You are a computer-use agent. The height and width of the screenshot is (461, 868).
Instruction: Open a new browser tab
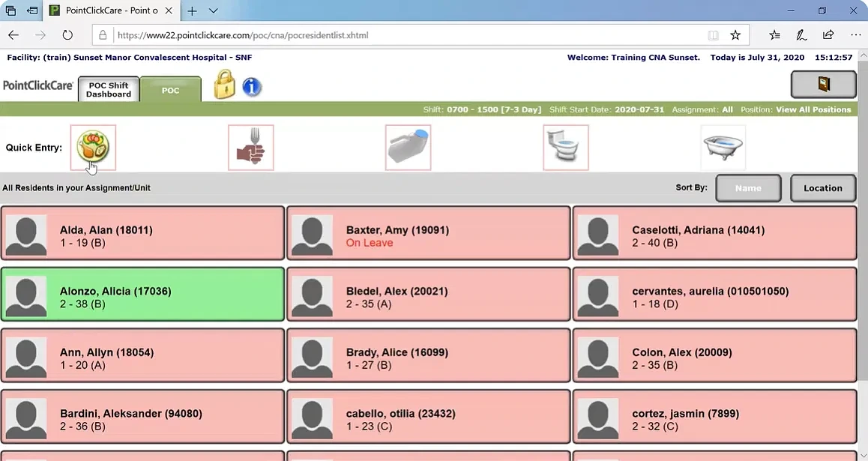[192, 10]
